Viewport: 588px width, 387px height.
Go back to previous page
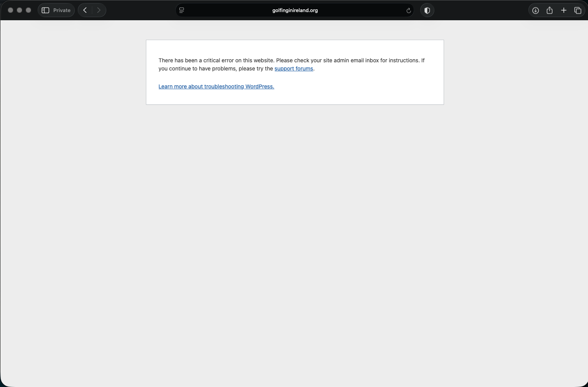[85, 11]
